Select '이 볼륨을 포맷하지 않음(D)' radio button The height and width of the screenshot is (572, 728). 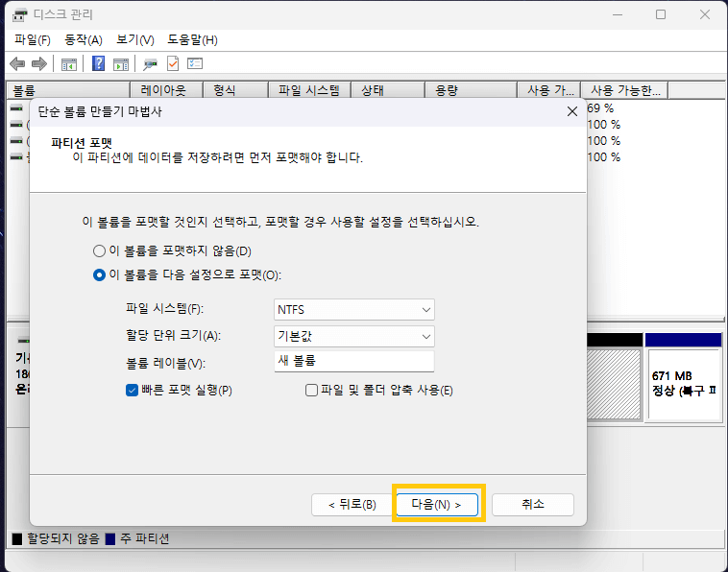(x=99, y=251)
